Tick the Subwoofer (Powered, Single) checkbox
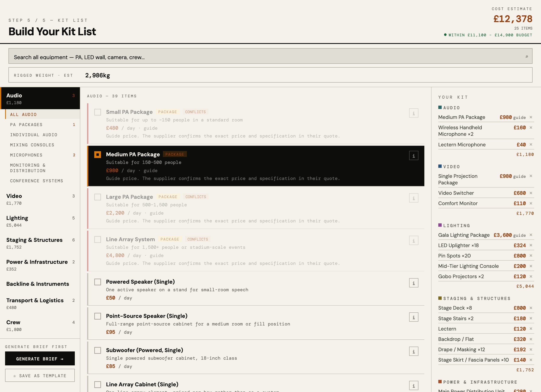 98,350
